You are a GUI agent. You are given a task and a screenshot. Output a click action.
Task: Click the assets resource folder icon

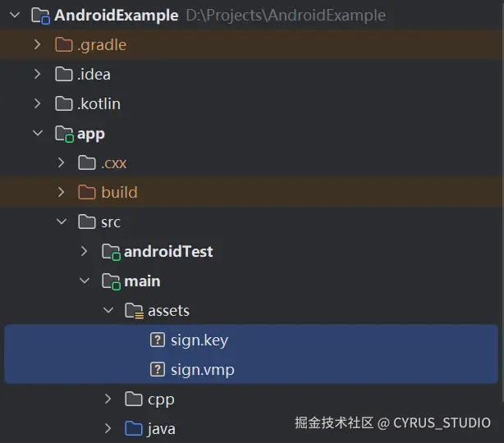pyautogui.click(x=133, y=311)
